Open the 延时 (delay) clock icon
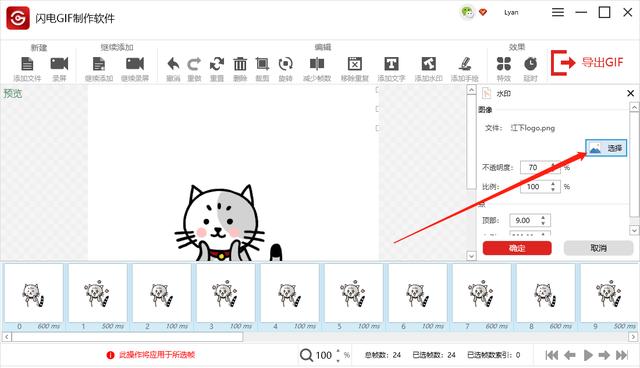The image size is (640, 368). (530, 64)
